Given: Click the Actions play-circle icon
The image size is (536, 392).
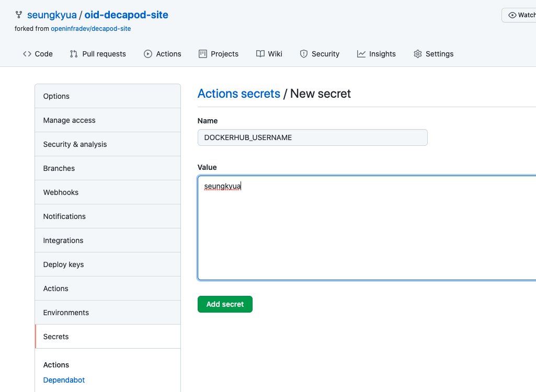Looking at the screenshot, I should point(147,54).
